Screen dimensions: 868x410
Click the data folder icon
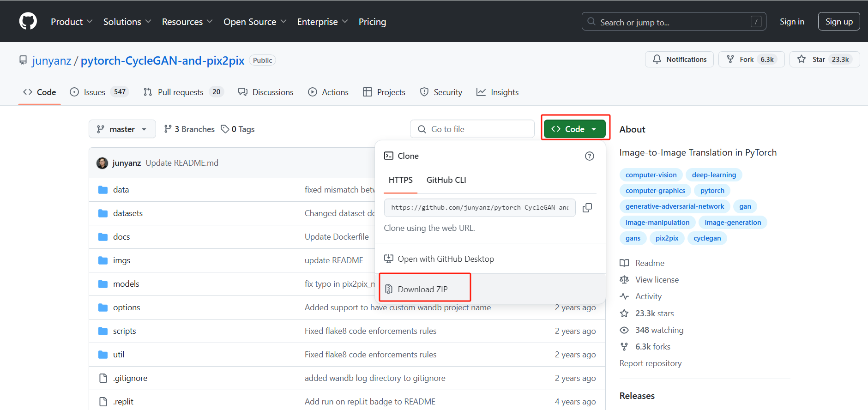(x=103, y=190)
